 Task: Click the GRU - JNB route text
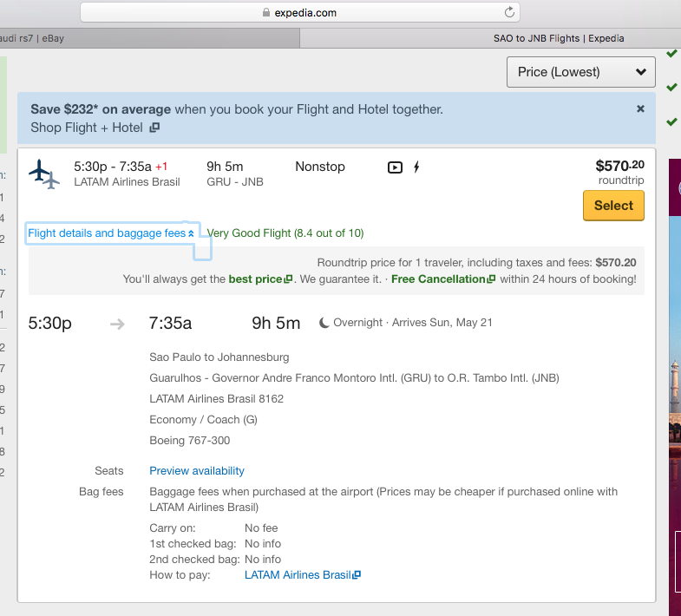[x=235, y=181]
